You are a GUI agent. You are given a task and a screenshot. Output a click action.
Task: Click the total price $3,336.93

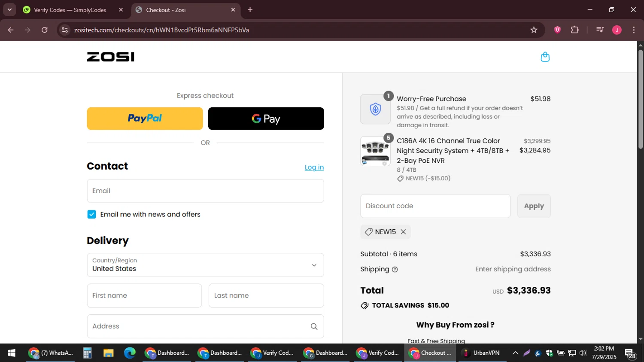point(529,291)
